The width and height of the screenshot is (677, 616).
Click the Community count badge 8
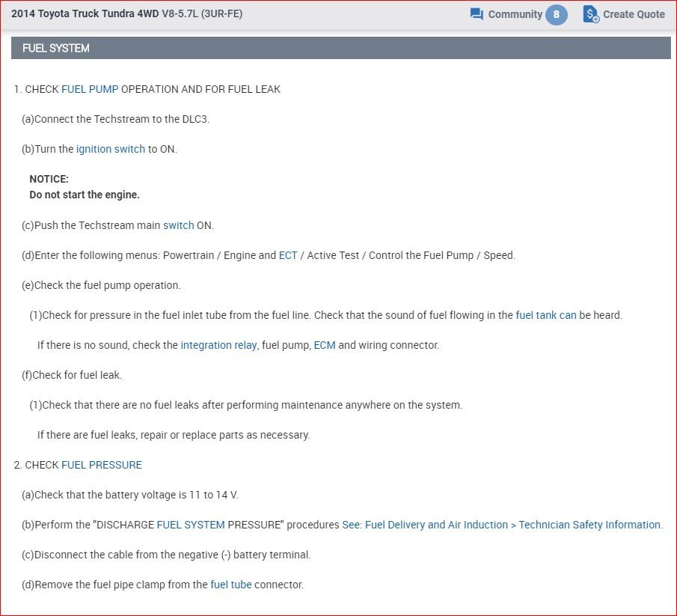pyautogui.click(x=556, y=14)
